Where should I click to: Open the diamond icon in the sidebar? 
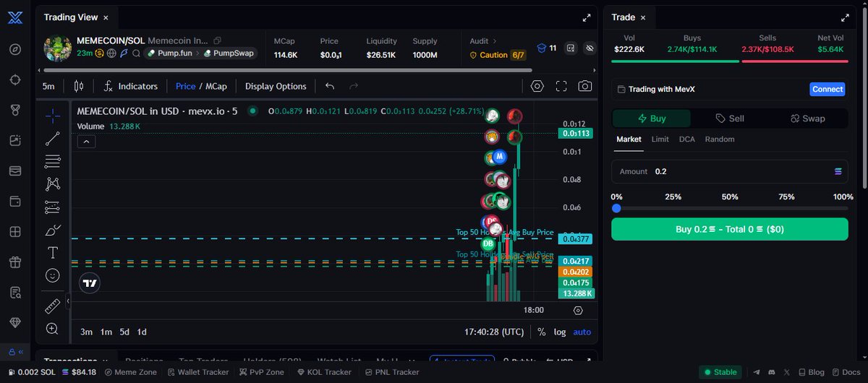click(x=15, y=322)
